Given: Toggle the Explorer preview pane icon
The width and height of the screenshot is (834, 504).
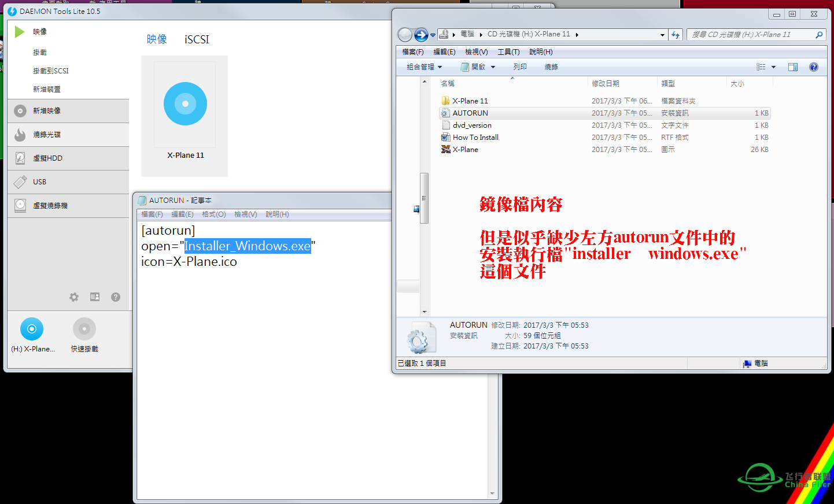Looking at the screenshot, I should click(793, 67).
